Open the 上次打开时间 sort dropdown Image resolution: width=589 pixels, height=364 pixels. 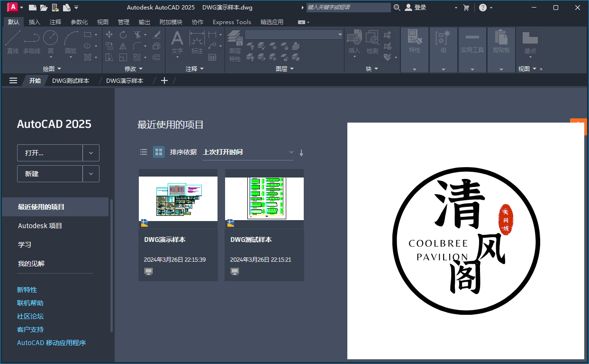248,152
